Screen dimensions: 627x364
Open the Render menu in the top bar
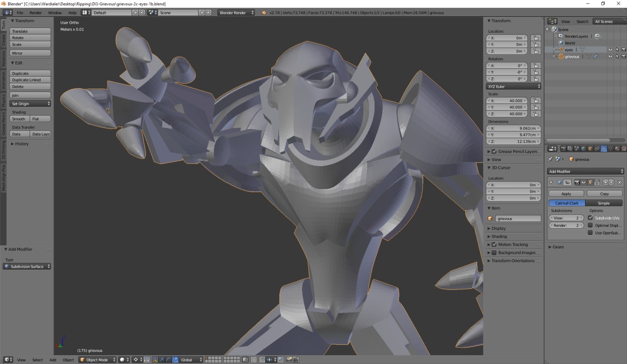[35, 13]
